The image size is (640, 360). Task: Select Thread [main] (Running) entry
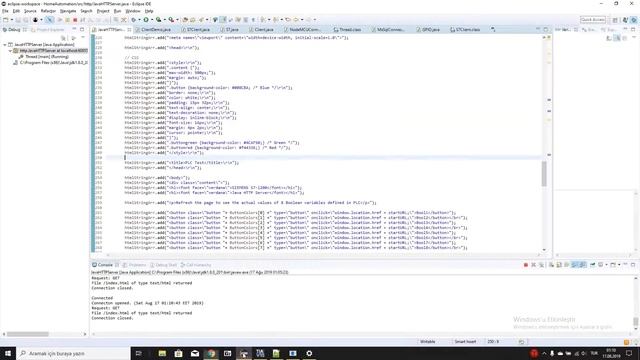(x=47, y=57)
